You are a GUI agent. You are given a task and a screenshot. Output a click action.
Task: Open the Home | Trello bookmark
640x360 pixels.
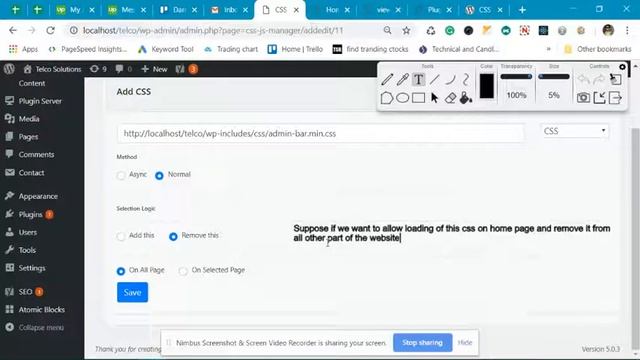click(295, 49)
